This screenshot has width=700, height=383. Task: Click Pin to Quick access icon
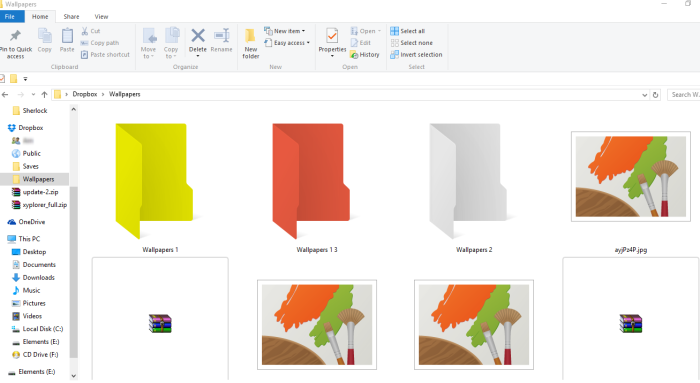pos(15,36)
